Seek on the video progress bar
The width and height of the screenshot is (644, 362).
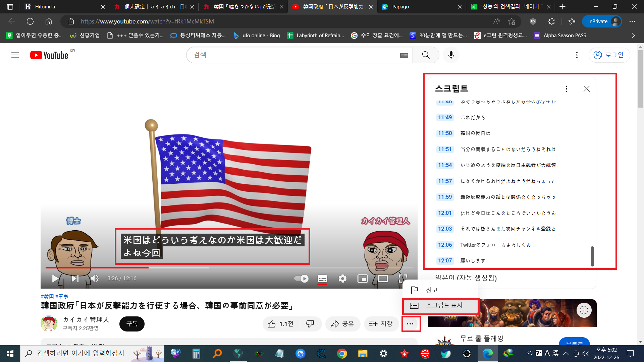pos(229,268)
